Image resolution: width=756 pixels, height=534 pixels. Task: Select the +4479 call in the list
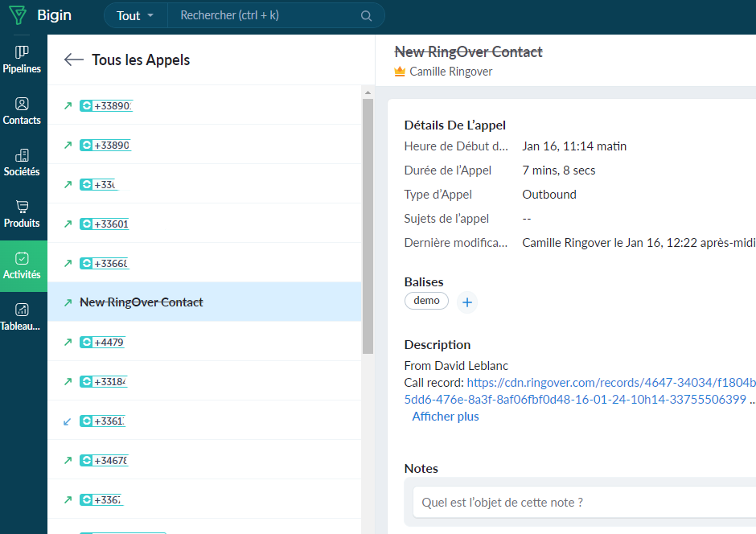[204, 342]
